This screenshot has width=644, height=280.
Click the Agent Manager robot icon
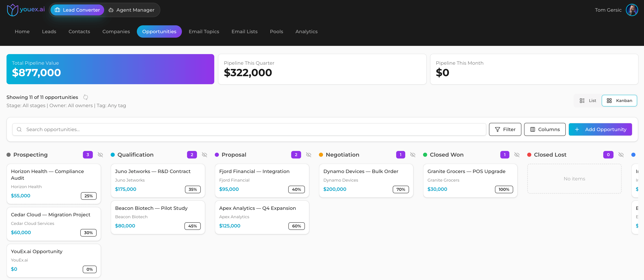(111, 10)
